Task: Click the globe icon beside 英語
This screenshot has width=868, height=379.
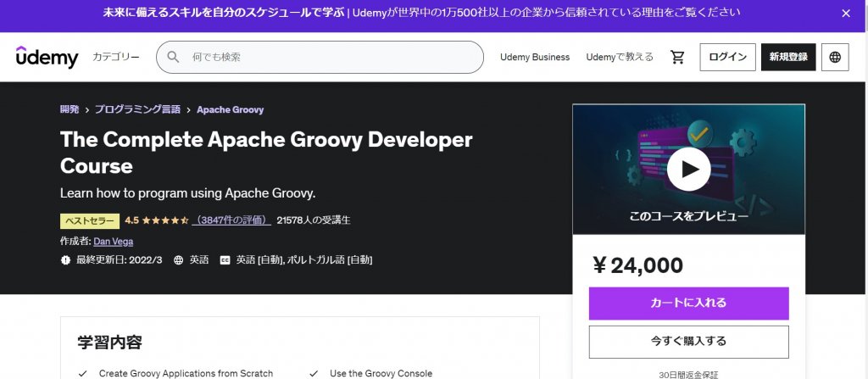Action: tap(178, 259)
